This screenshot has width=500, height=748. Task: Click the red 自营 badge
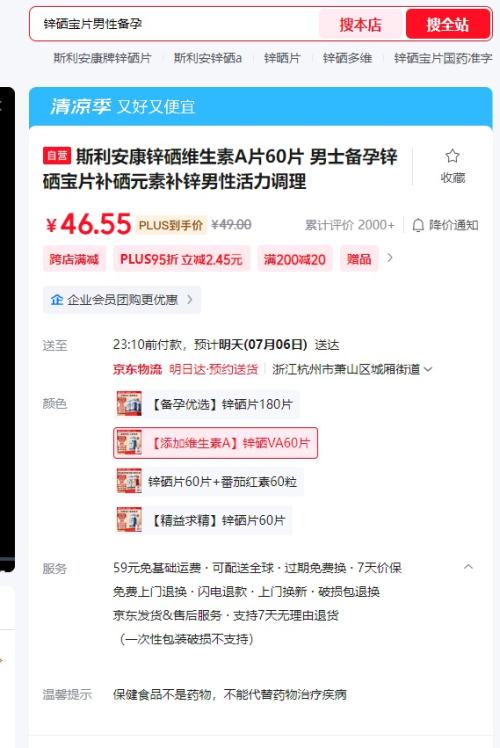pos(57,156)
